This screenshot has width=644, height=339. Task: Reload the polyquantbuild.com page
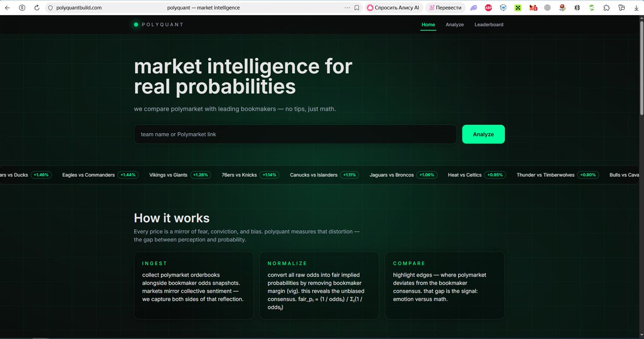click(36, 8)
